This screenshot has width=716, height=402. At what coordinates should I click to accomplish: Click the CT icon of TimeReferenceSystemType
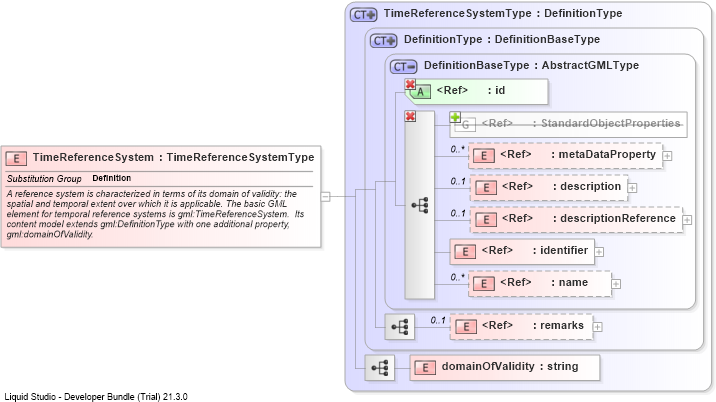point(363,15)
